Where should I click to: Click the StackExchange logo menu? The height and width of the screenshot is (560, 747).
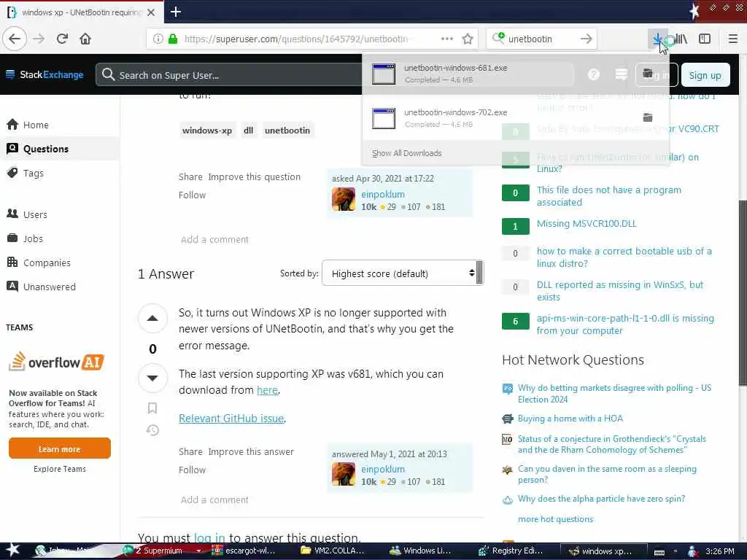[x=44, y=75]
